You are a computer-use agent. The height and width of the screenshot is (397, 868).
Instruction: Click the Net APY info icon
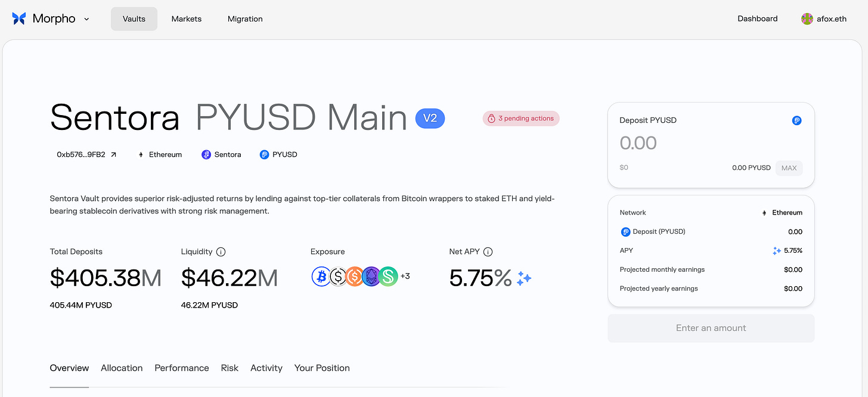pyautogui.click(x=488, y=252)
